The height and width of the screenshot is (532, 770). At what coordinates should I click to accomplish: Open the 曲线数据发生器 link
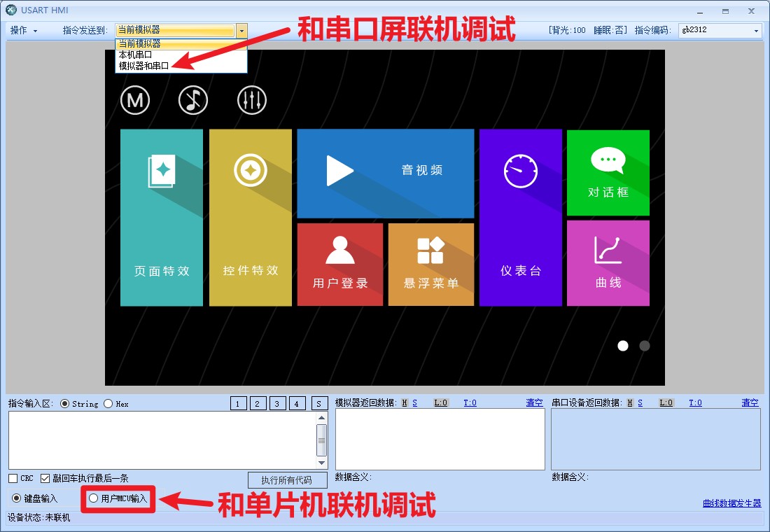[731, 503]
